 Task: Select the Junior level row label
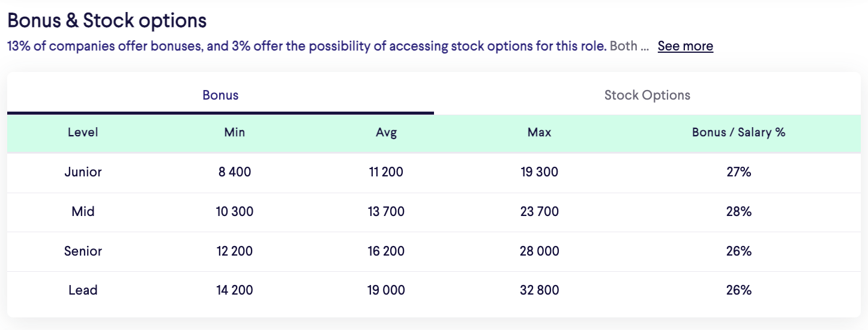83,172
